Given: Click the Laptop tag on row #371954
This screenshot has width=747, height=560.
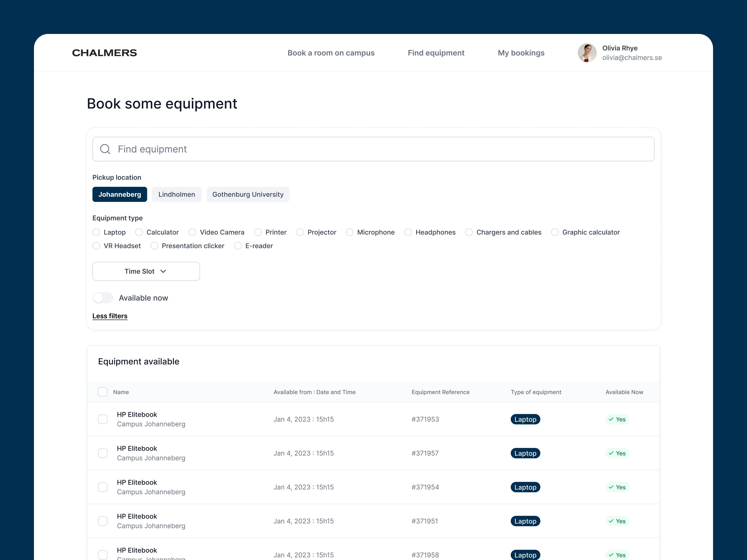Looking at the screenshot, I should point(525,487).
